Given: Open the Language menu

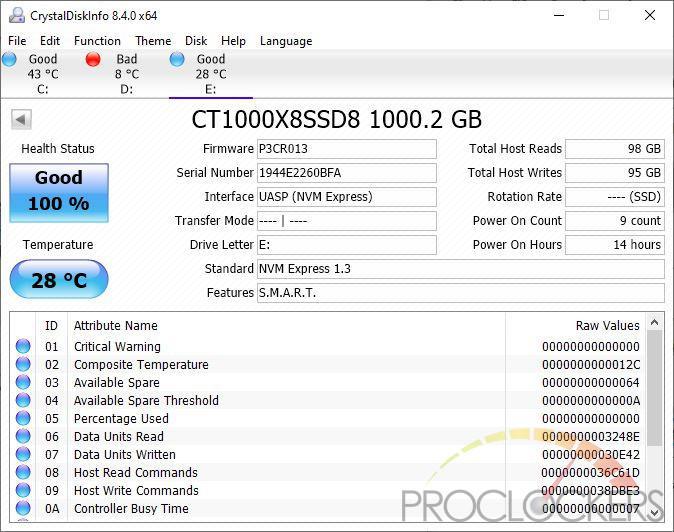Looking at the screenshot, I should click(x=286, y=41).
